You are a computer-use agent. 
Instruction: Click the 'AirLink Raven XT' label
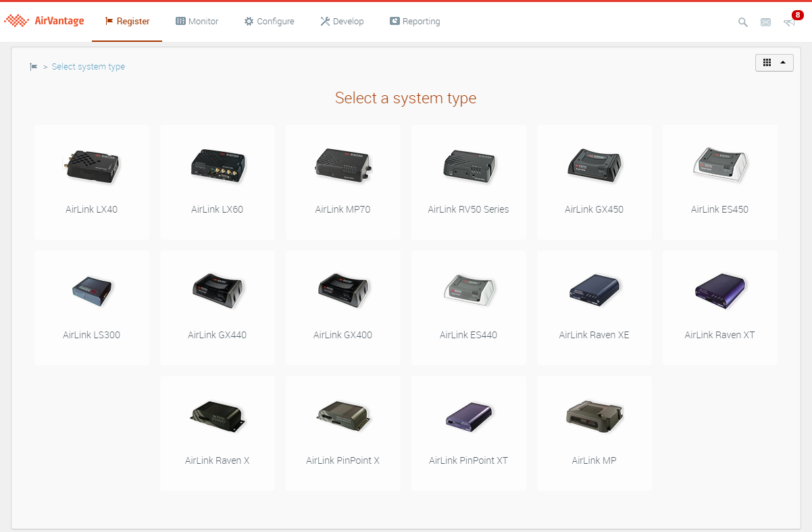720,335
